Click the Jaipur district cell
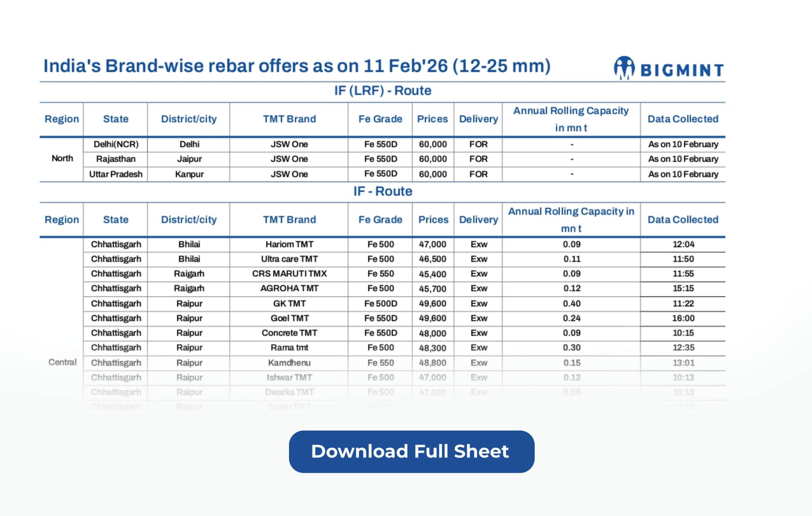812x516 pixels. [189, 159]
